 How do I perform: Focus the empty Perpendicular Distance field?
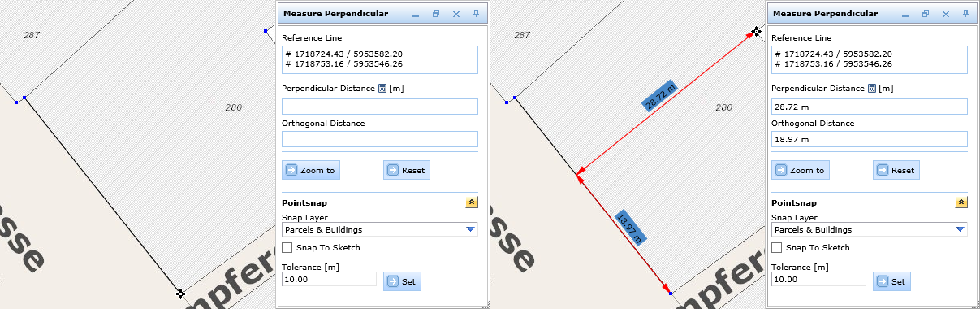(x=380, y=107)
